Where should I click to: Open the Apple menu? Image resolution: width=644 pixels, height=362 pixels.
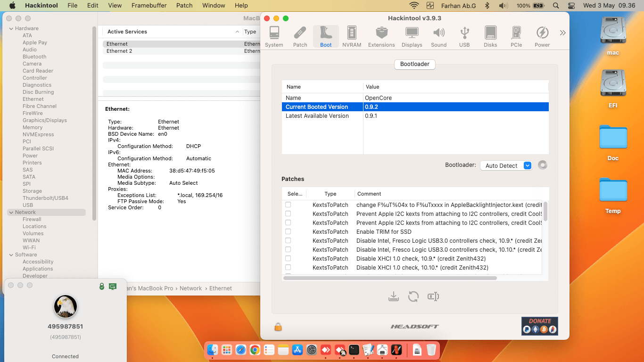[12, 6]
